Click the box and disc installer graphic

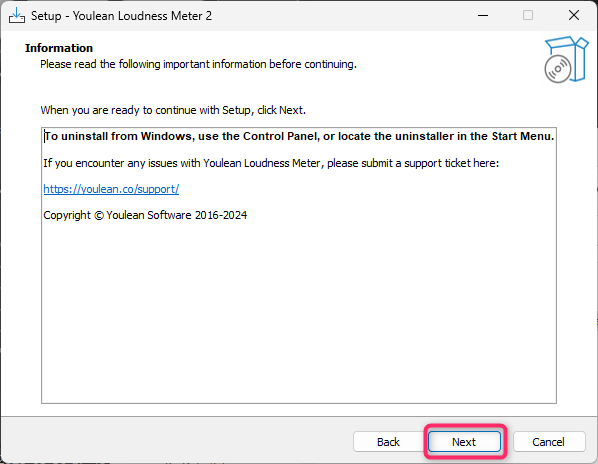point(566,59)
